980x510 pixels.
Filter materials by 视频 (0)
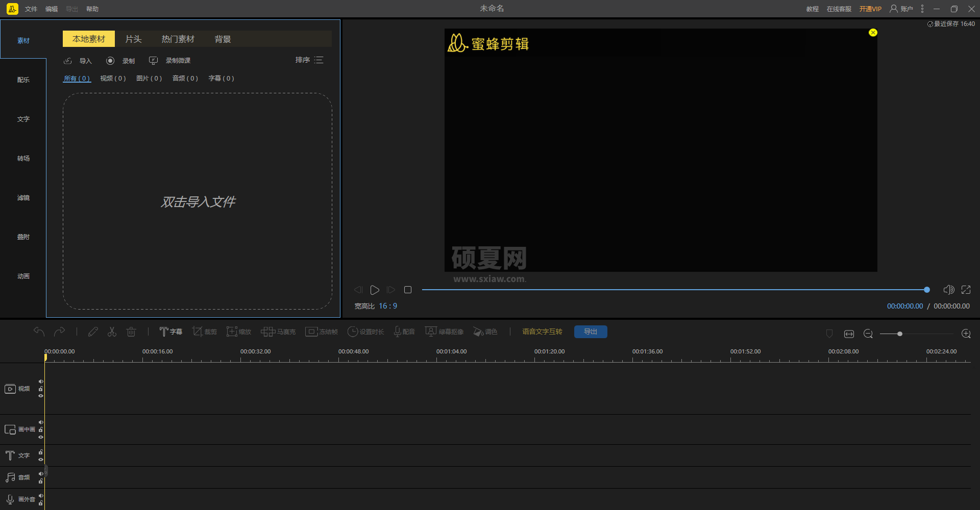(113, 79)
